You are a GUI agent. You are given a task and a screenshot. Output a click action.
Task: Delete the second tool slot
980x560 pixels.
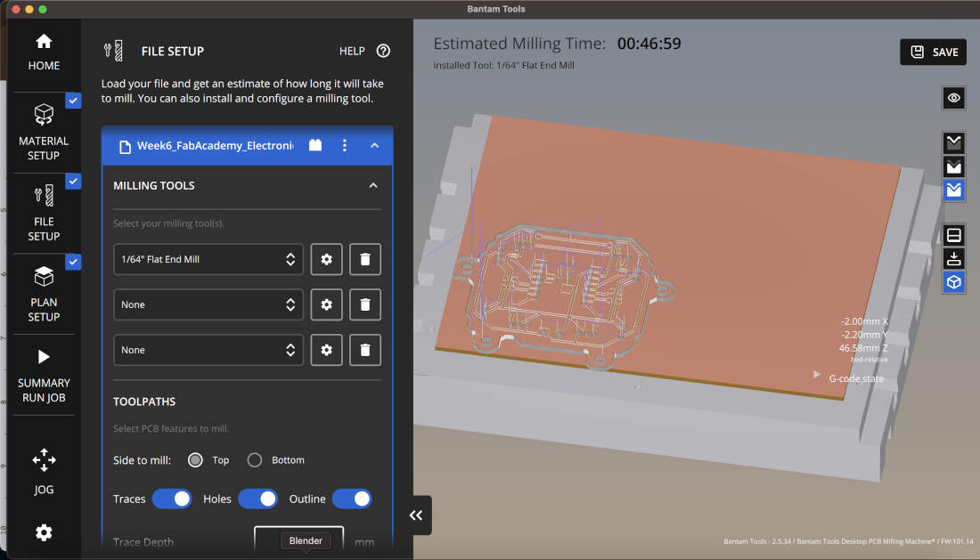click(365, 304)
